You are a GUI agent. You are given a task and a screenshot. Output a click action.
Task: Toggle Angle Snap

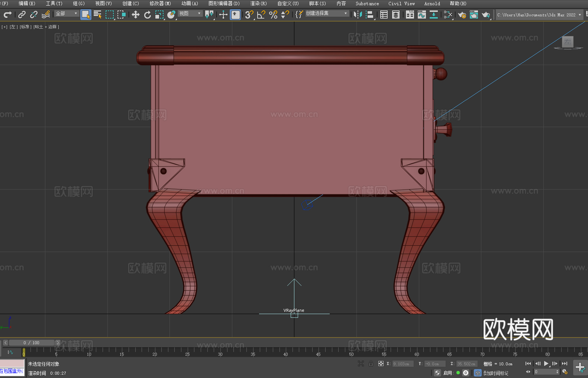(261, 14)
